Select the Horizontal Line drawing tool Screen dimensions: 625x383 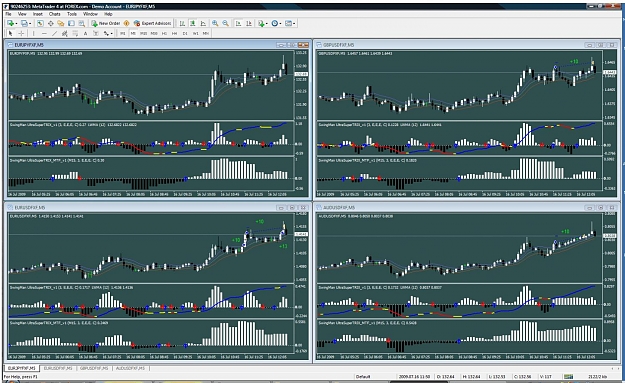tap(44, 33)
